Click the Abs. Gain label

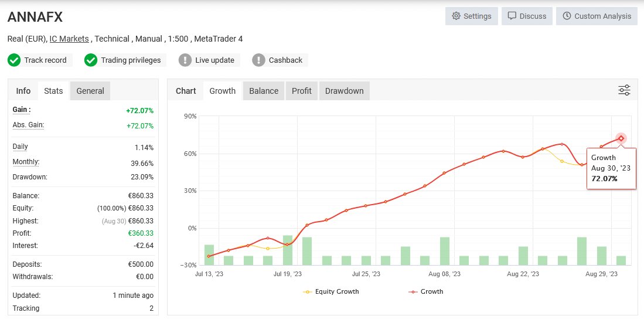28,125
